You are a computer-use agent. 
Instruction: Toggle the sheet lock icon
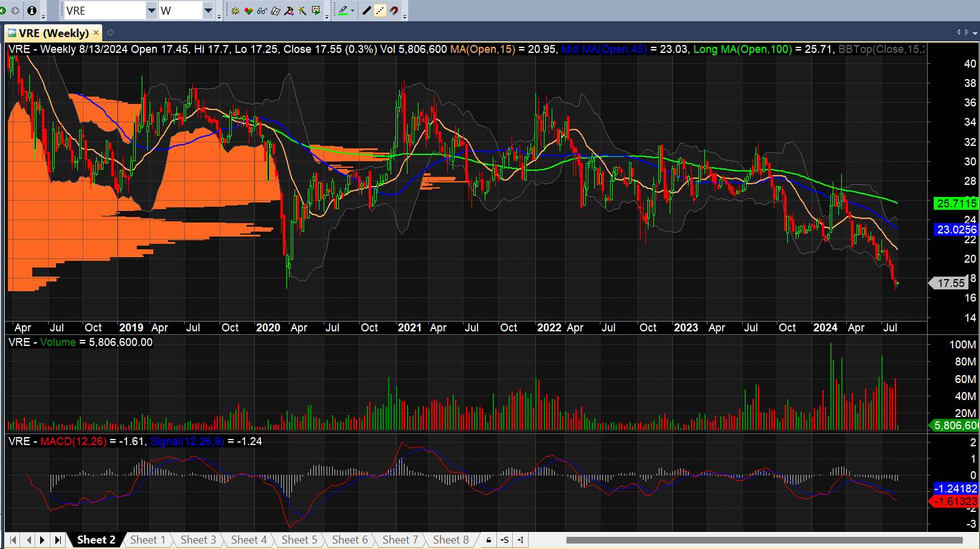488,540
